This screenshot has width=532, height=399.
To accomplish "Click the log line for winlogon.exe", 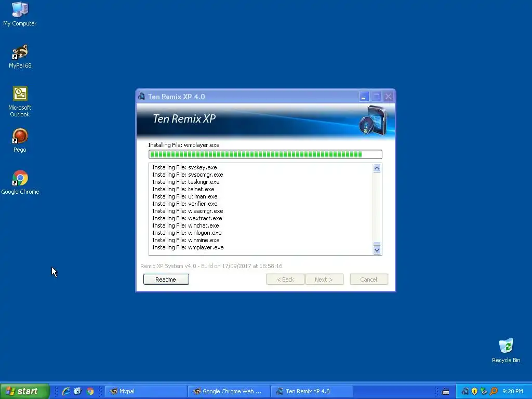I will [187, 233].
